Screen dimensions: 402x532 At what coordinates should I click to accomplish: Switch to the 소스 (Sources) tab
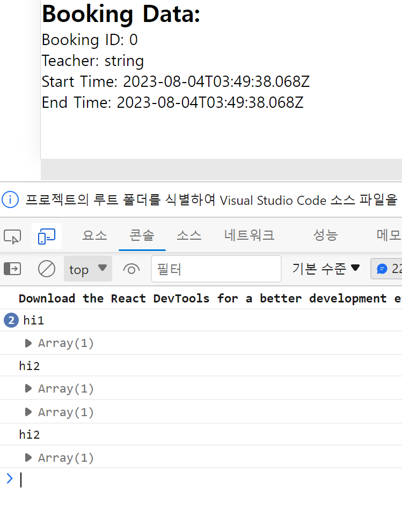point(189,235)
